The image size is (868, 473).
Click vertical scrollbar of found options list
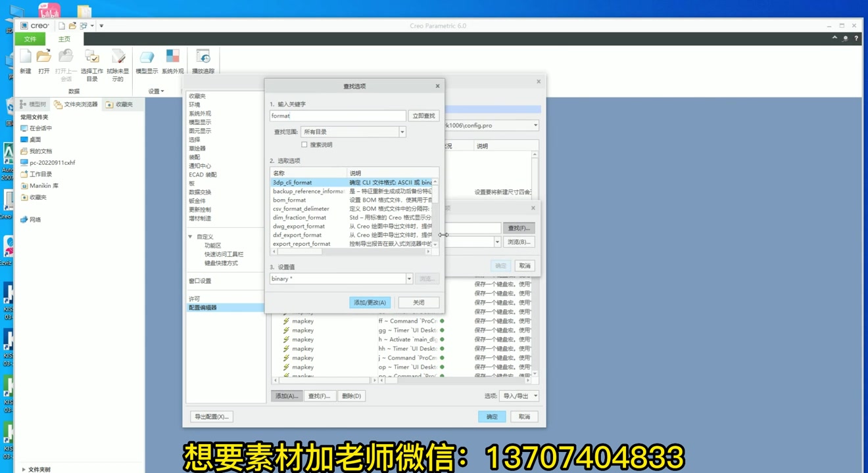tap(435, 213)
